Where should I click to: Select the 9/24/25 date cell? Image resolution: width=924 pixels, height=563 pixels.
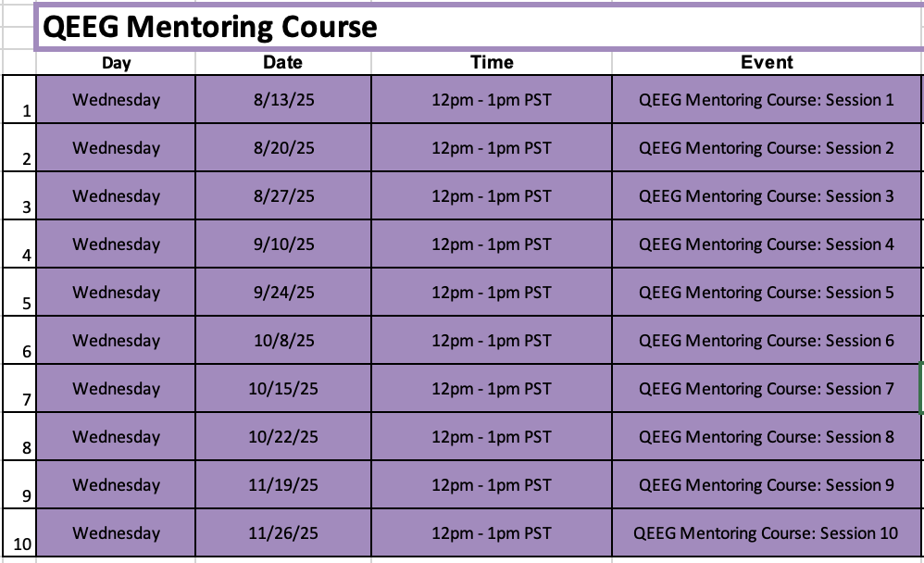[x=283, y=293]
